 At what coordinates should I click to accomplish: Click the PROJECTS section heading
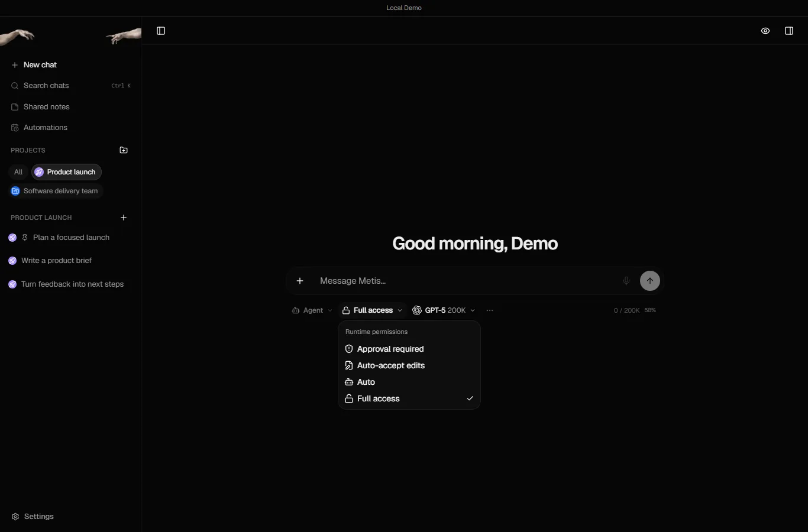tap(28, 150)
